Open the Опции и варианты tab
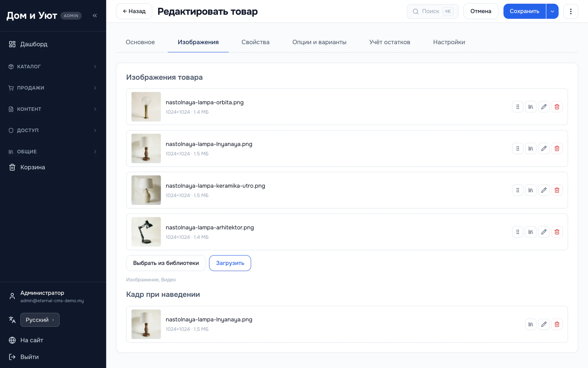 [x=319, y=42]
